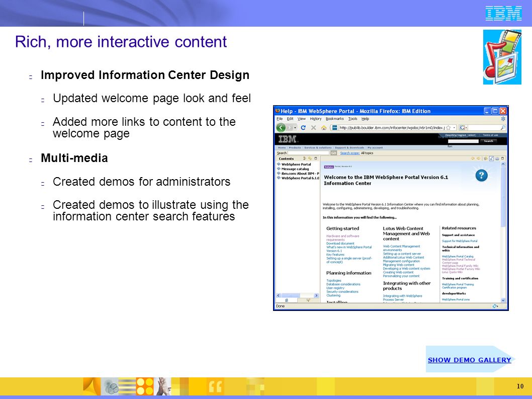The image size is (532, 399).
Task: Open the File menu
Action: click(x=280, y=119)
